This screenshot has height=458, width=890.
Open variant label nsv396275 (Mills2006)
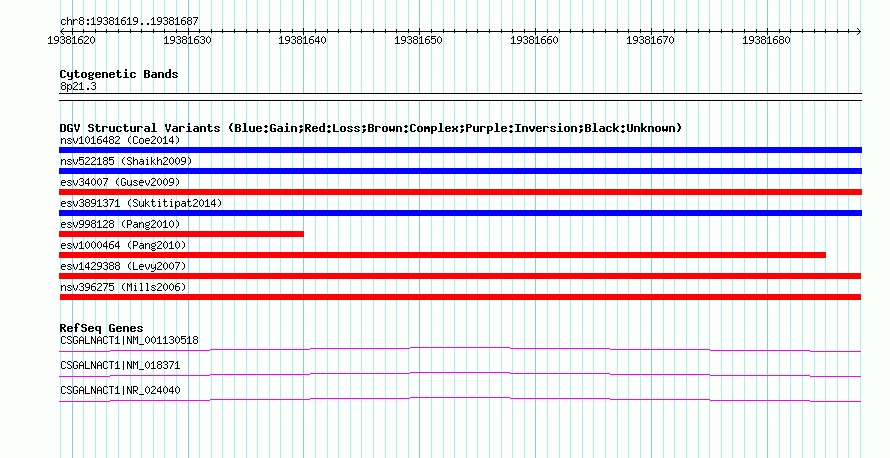click(x=123, y=287)
